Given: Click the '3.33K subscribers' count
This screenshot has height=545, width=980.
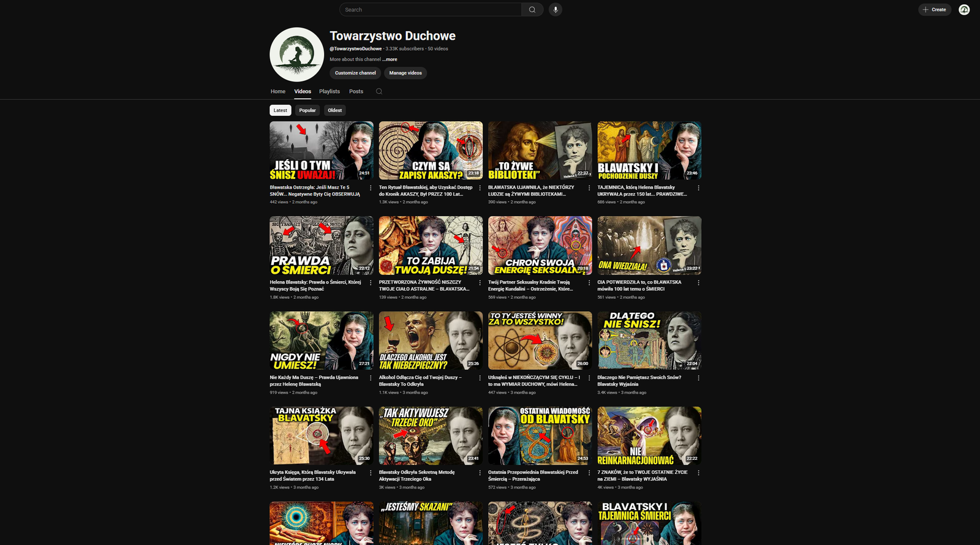Looking at the screenshot, I should tap(405, 49).
